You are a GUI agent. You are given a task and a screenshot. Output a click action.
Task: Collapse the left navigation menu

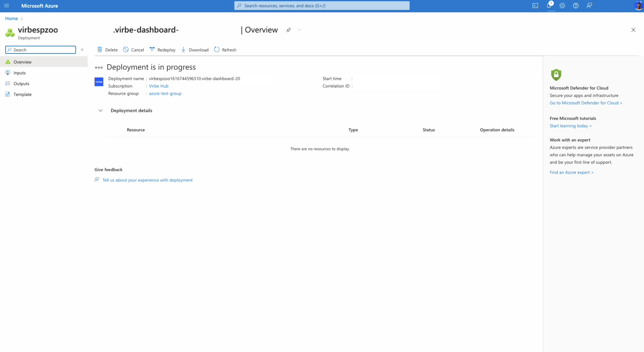click(82, 50)
